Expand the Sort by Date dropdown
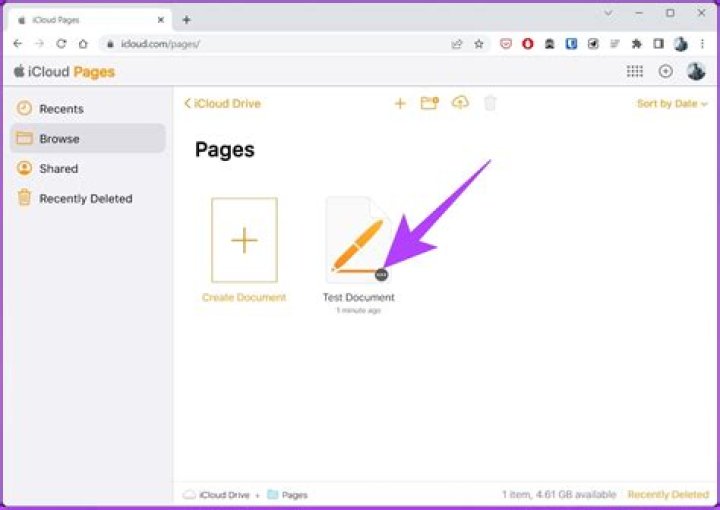Screen dimensions: 720x510 tap(671, 104)
